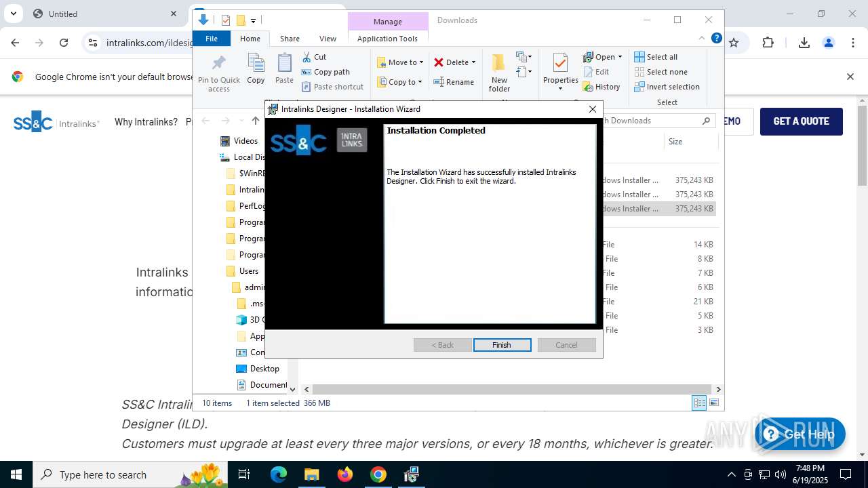Close the Untitled Chrome tab
The height and width of the screenshot is (488, 868).
click(174, 14)
